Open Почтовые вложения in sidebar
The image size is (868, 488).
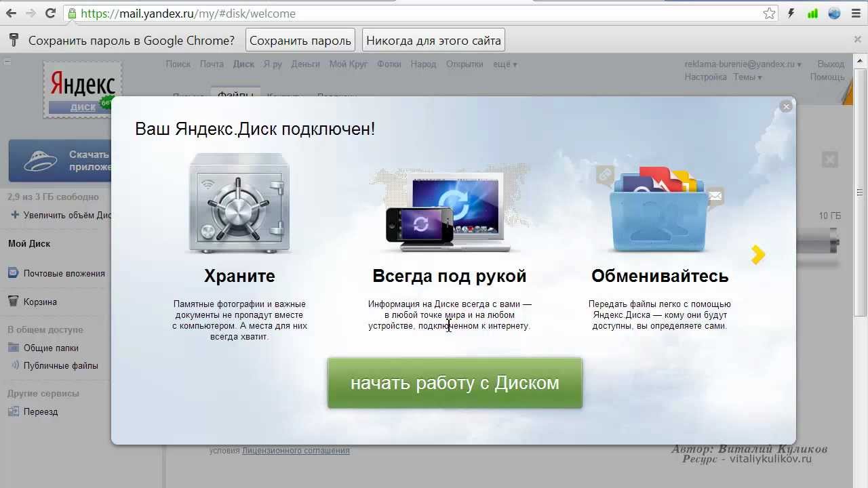pyautogui.click(x=64, y=273)
